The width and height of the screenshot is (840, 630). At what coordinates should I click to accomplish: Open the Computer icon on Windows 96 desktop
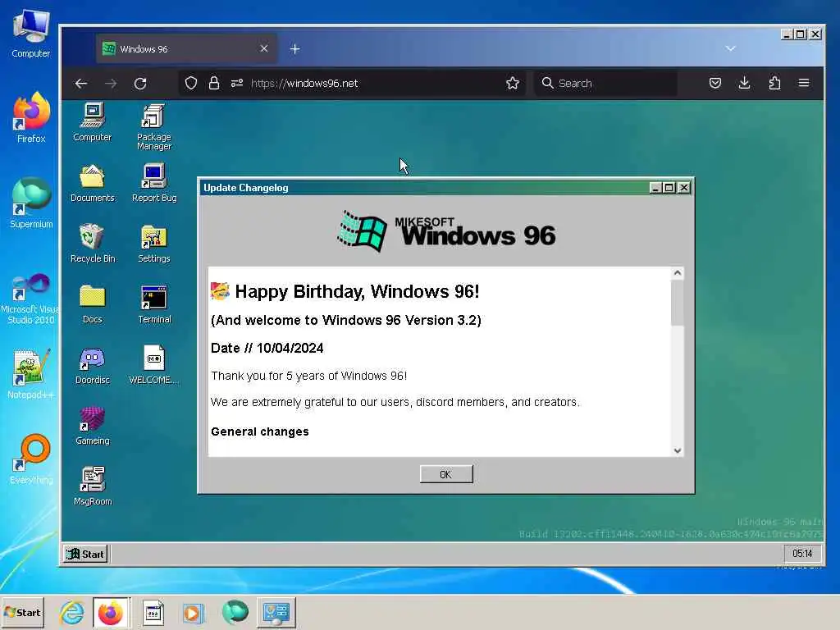pyautogui.click(x=92, y=122)
